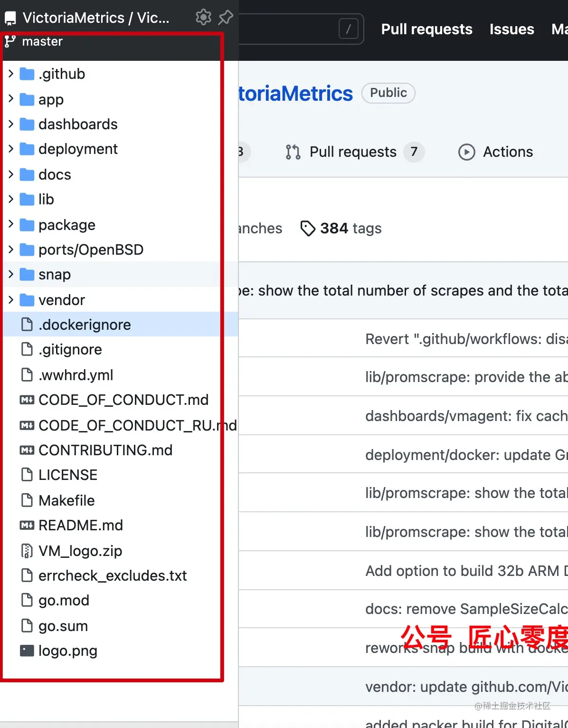Click the Actions play circle icon
Image resolution: width=568 pixels, height=728 pixels.
(x=467, y=152)
